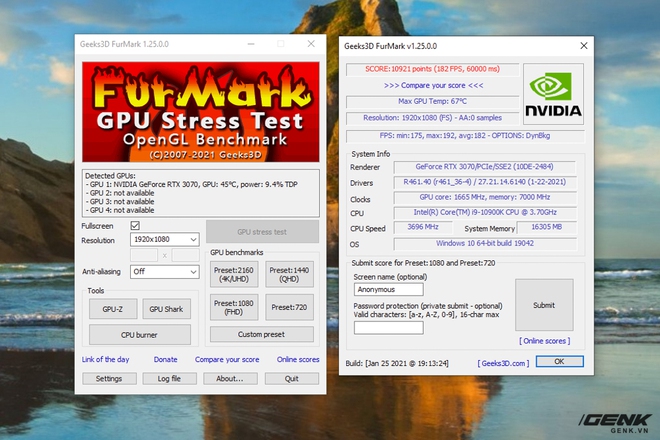Viewport: 660px width, 440px height.
Task: Launch the GPU-Z tool
Action: (113, 309)
